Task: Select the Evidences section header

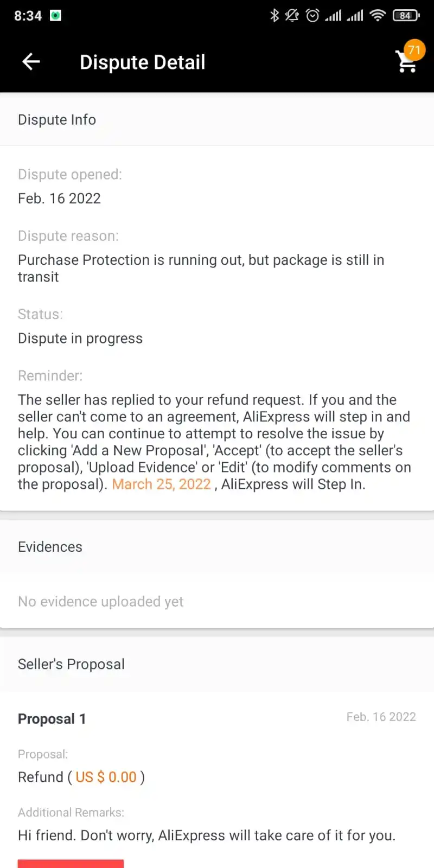Action: tap(217, 546)
